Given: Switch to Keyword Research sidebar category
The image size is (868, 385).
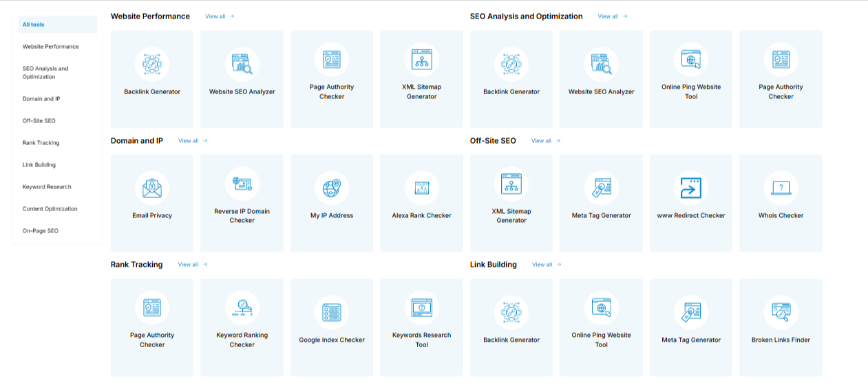Looking at the screenshot, I should [47, 187].
